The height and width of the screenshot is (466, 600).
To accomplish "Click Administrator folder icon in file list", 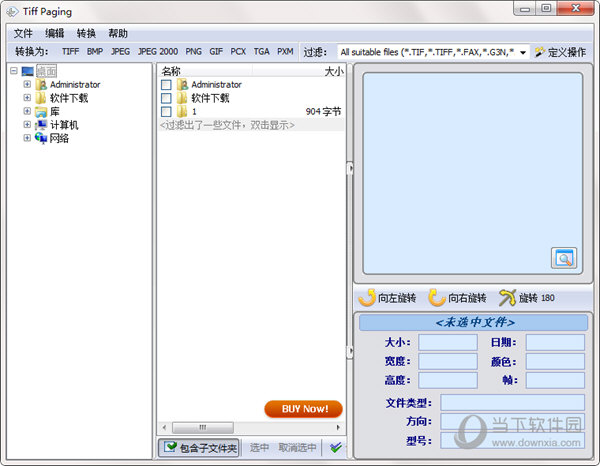I will pos(182,85).
